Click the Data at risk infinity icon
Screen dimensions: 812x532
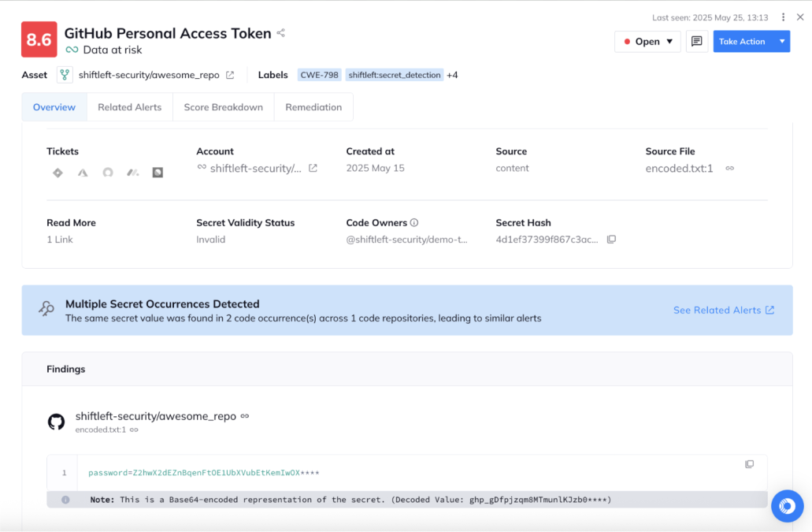click(x=72, y=50)
